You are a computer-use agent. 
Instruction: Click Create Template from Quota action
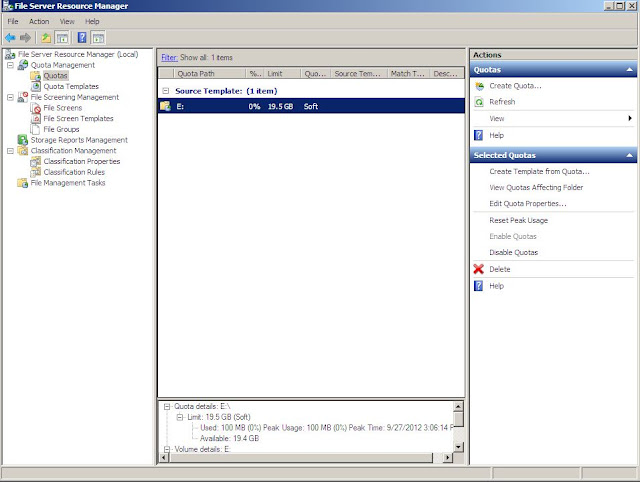(x=539, y=171)
